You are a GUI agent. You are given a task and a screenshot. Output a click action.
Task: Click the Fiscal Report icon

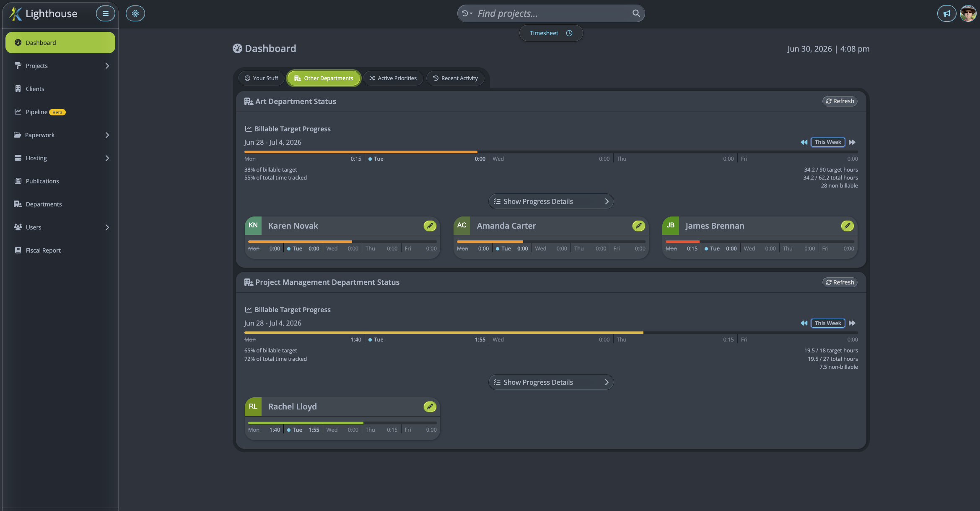tap(18, 250)
